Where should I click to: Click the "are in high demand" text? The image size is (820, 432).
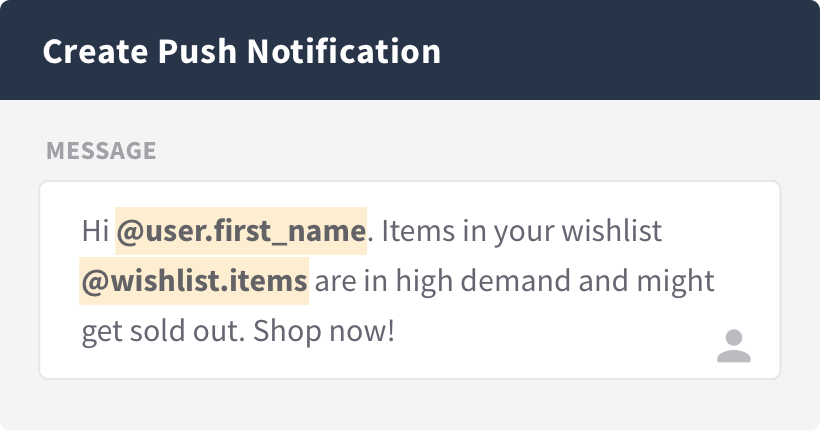443,281
